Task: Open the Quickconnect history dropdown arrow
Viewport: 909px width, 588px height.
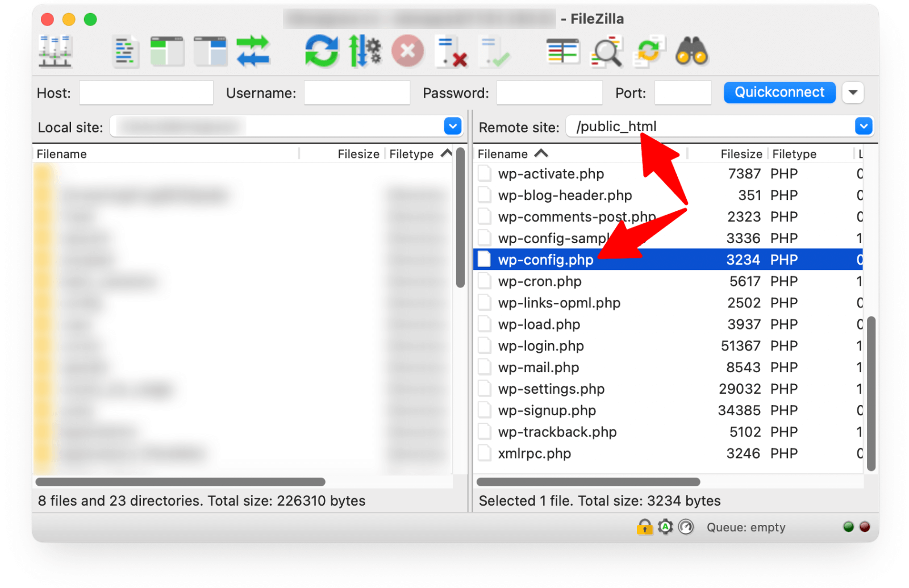Action: coord(853,93)
